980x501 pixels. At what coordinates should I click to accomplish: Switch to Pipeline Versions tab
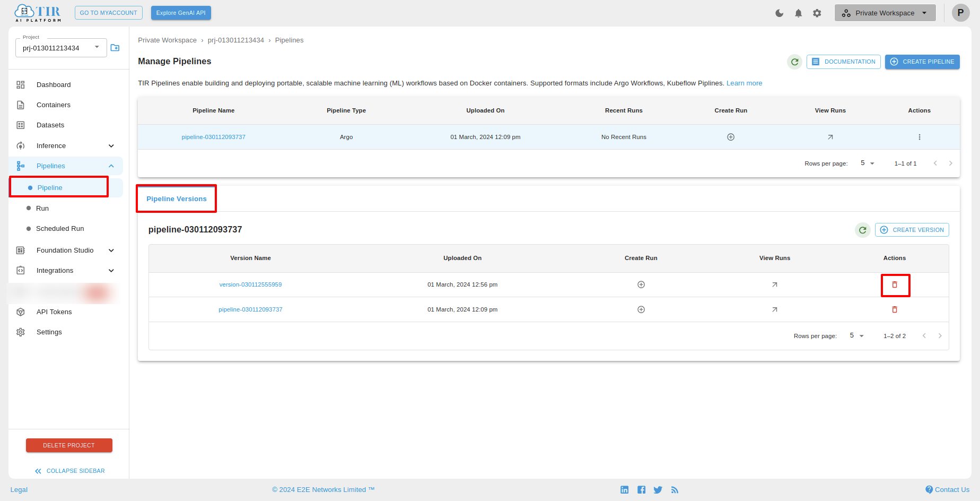177,199
